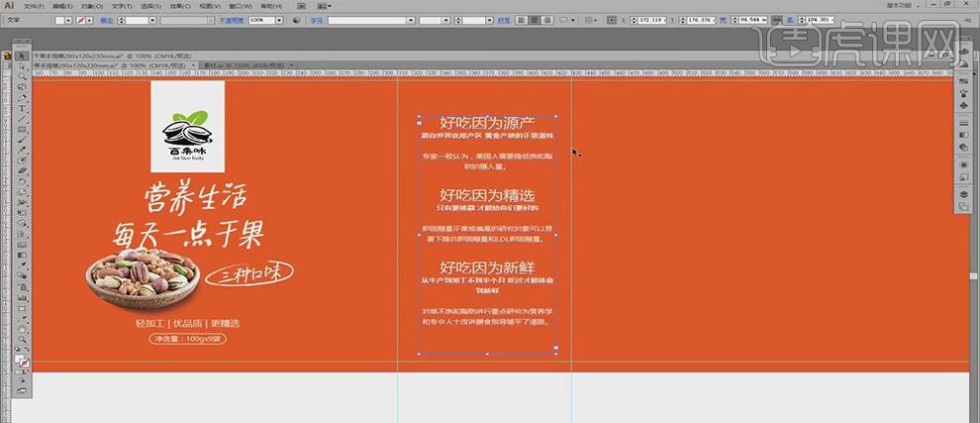Toggle constrain width and height proportions link
Viewport: 980px width, 423px height.
pyautogui.click(x=778, y=20)
